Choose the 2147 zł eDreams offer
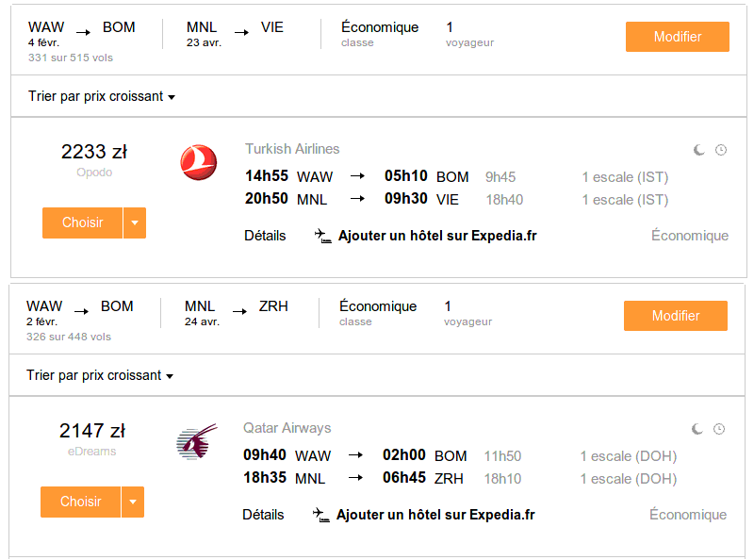Viewport: 754px width, 560px height. 80,502
